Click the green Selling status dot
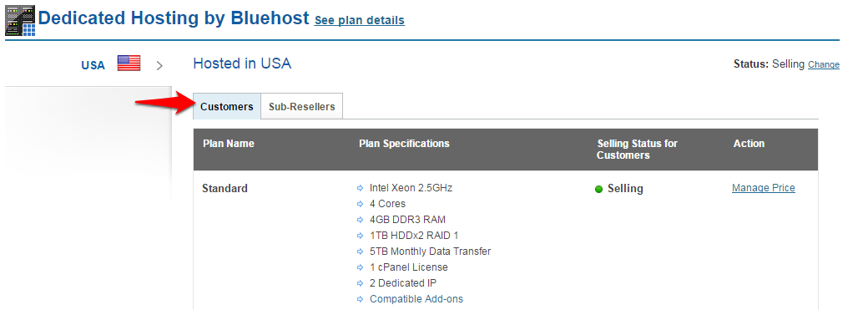The height and width of the screenshot is (310, 868). [x=598, y=190]
